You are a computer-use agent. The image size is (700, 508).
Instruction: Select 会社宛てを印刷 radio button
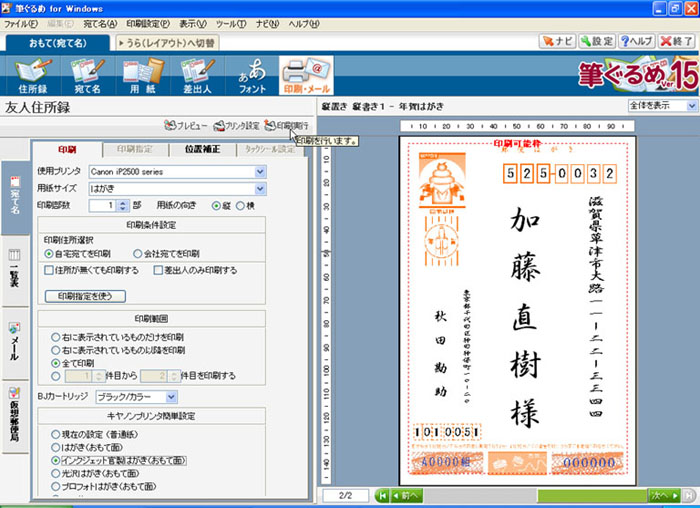point(139,254)
